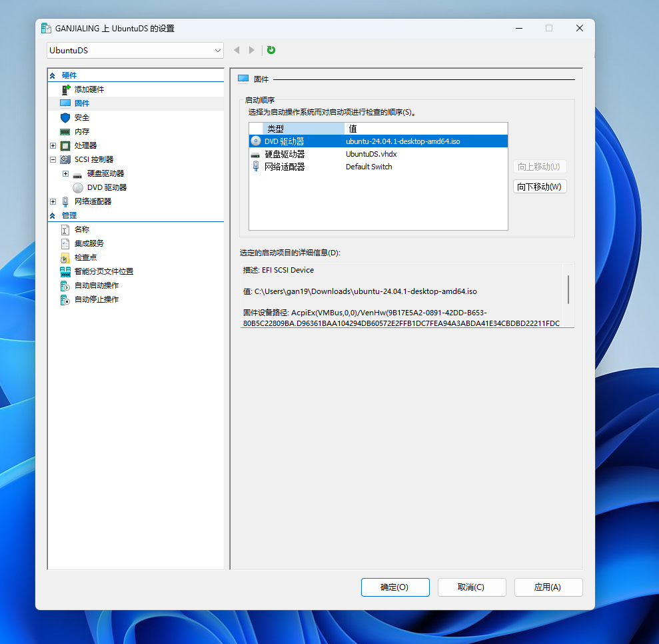659x644 pixels.
Task: Click the 集成服务 icon
Action: coord(65,244)
